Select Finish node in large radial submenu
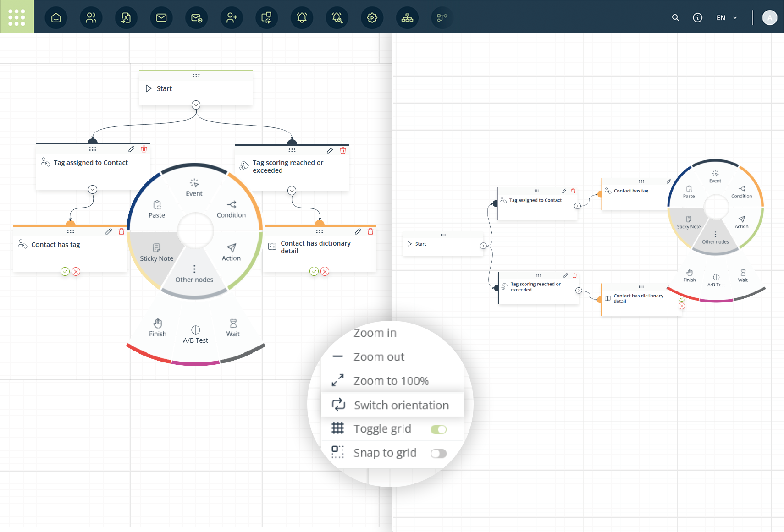Viewport: 784px width, 532px height. click(x=158, y=328)
